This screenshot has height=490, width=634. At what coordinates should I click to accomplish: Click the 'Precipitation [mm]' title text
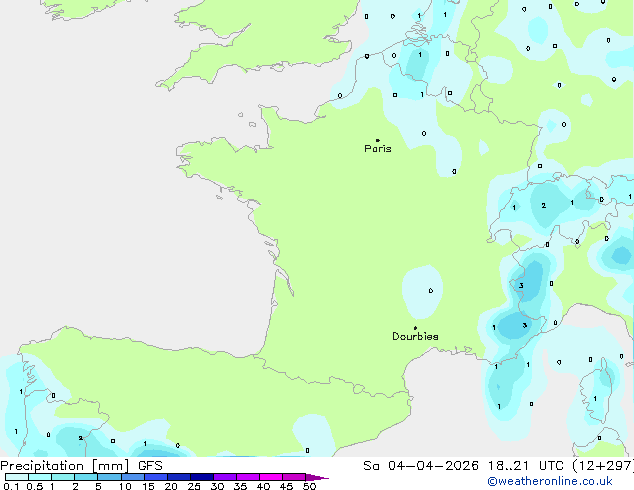[65, 466]
